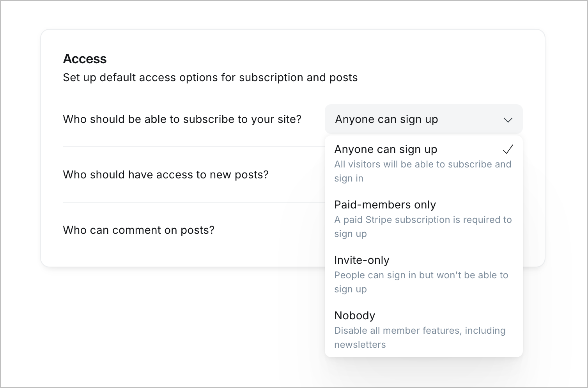Click 'Disable all member features' description text
Image resolution: width=588 pixels, height=388 pixels.
coord(420,331)
